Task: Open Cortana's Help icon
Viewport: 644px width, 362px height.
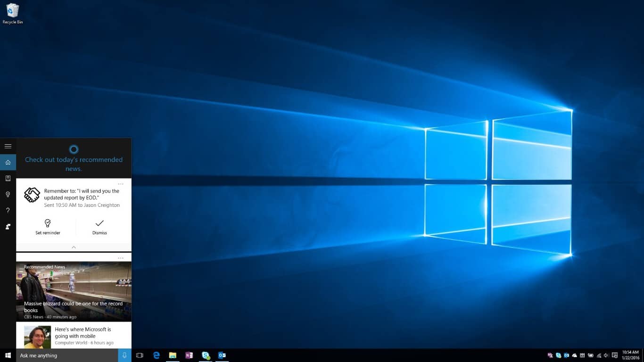Action: (x=8, y=210)
